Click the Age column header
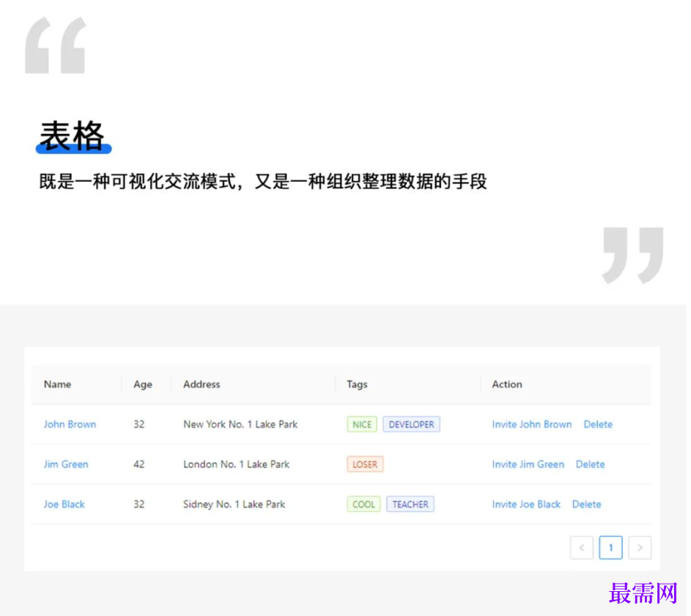Image resolution: width=691 pixels, height=616 pixels. 143,385
